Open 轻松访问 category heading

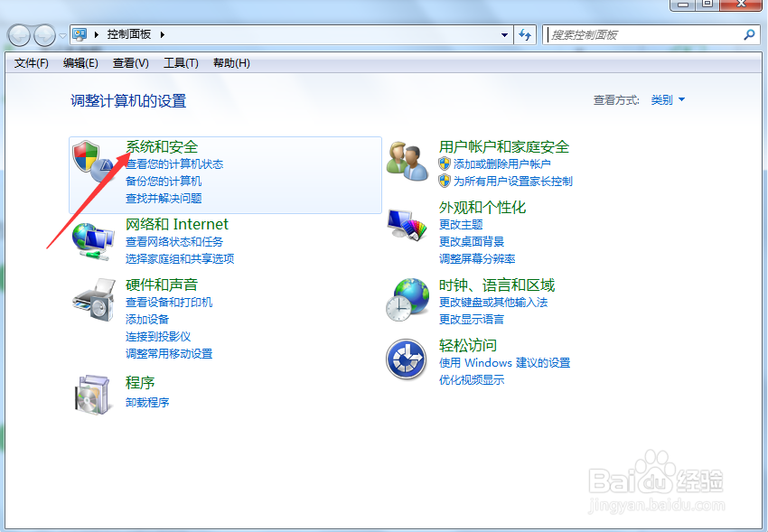click(468, 346)
